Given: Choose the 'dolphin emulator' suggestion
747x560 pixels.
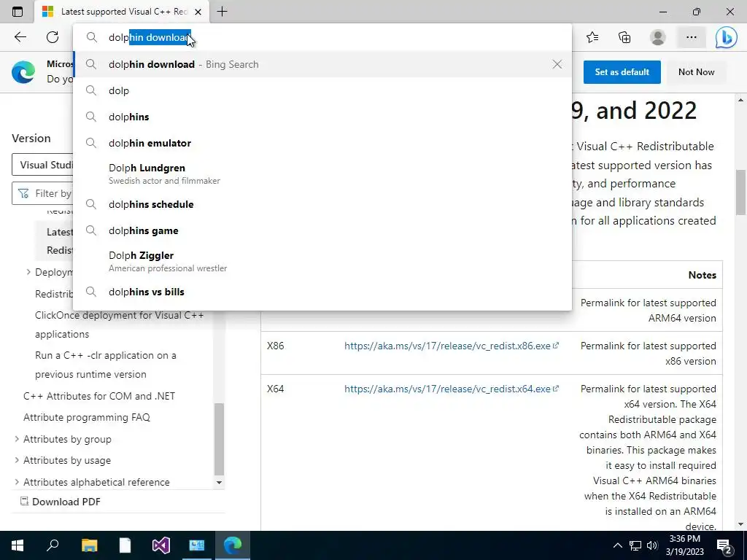Looking at the screenshot, I should (322, 143).
